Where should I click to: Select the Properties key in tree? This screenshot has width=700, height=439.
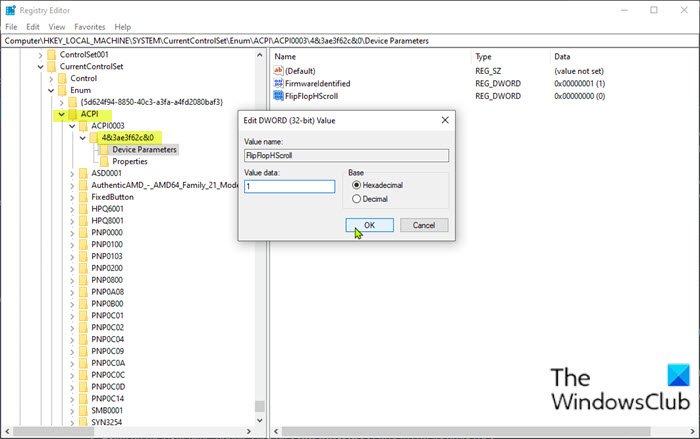coord(130,161)
